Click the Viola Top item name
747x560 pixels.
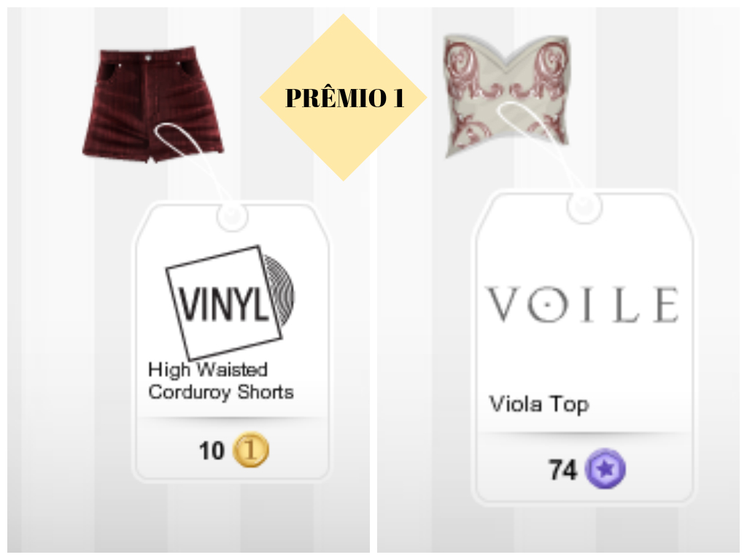[539, 404]
